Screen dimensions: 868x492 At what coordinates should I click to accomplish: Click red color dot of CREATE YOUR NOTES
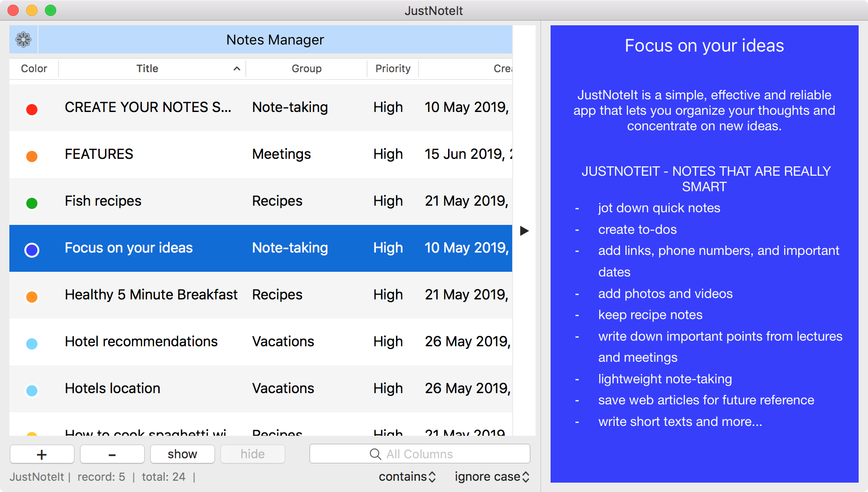click(x=32, y=109)
